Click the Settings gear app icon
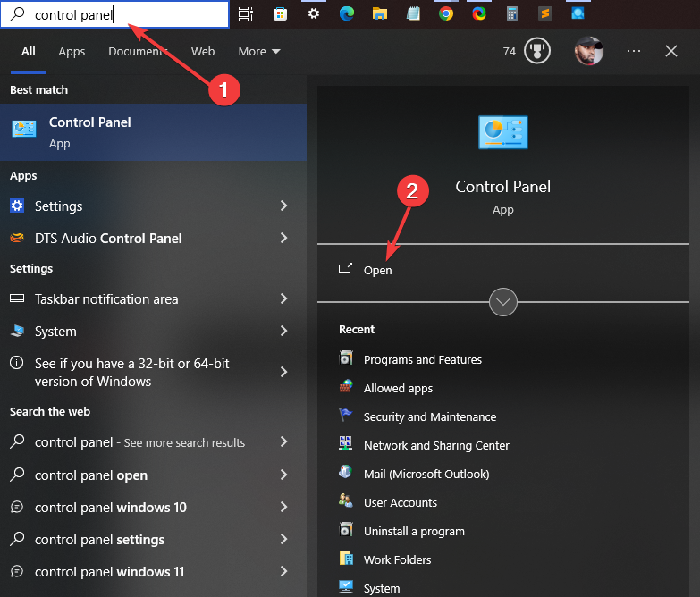Screen dimensions: 700x597 click(17, 206)
